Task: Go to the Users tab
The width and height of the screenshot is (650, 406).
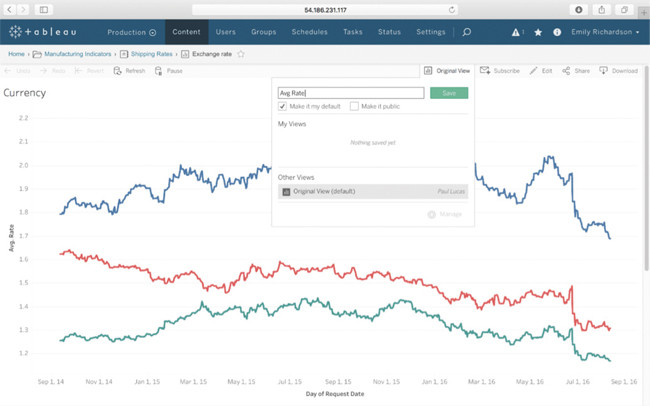Action: 226,32
